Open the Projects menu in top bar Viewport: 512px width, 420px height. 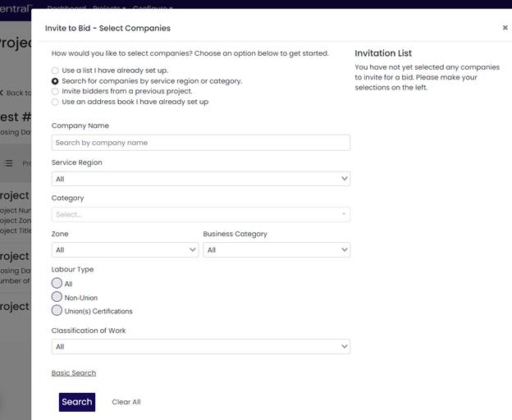point(109,7)
